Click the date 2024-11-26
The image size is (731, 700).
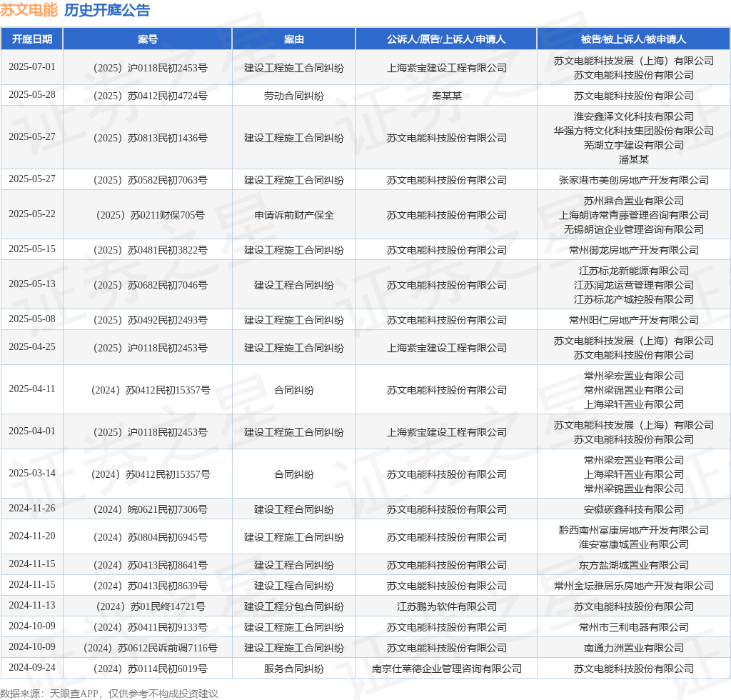click(x=31, y=509)
